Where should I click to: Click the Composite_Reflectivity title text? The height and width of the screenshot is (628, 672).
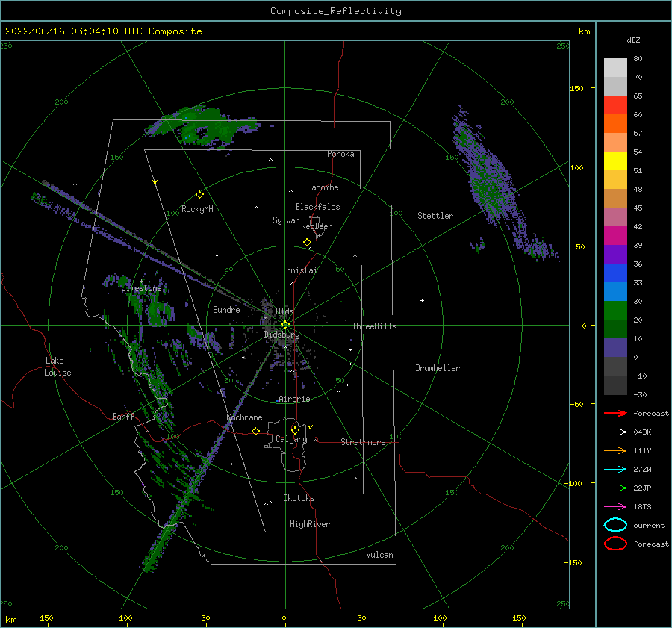336,11
